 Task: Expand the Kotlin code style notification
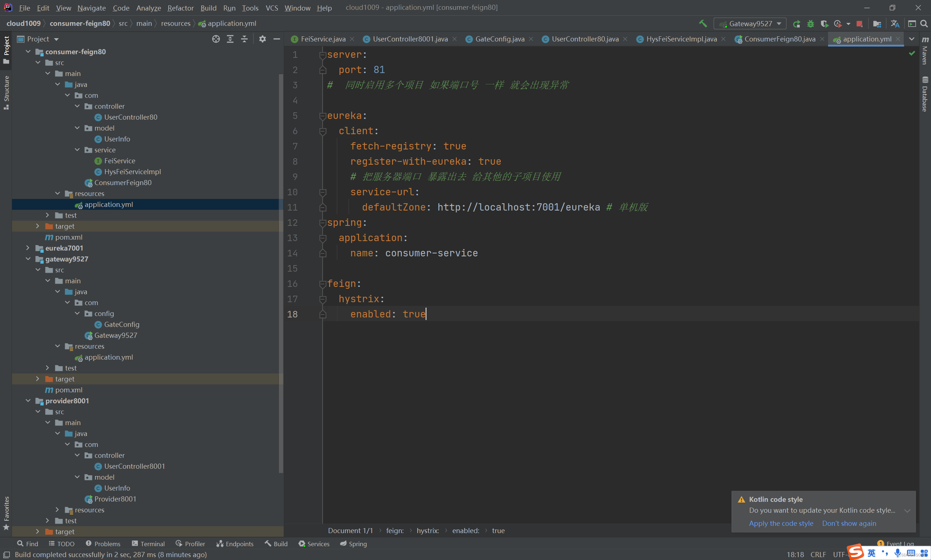click(x=907, y=511)
